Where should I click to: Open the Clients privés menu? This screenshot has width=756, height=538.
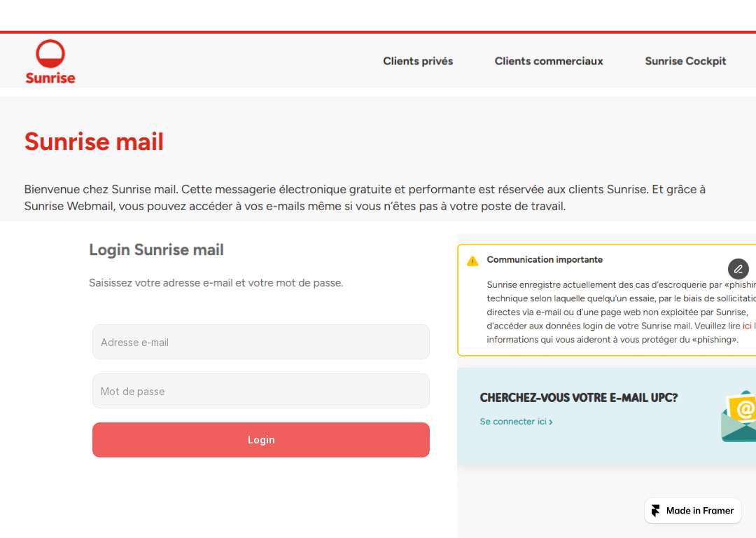(418, 61)
